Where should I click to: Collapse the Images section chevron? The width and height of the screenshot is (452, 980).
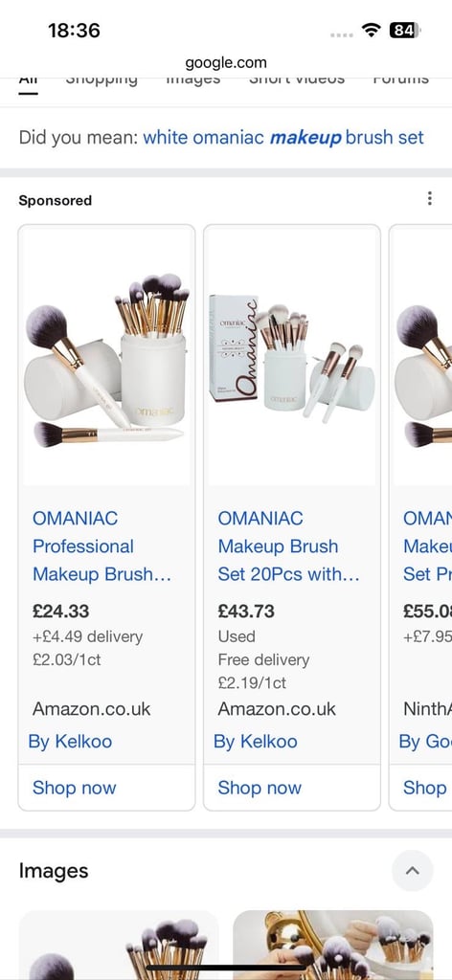click(412, 870)
